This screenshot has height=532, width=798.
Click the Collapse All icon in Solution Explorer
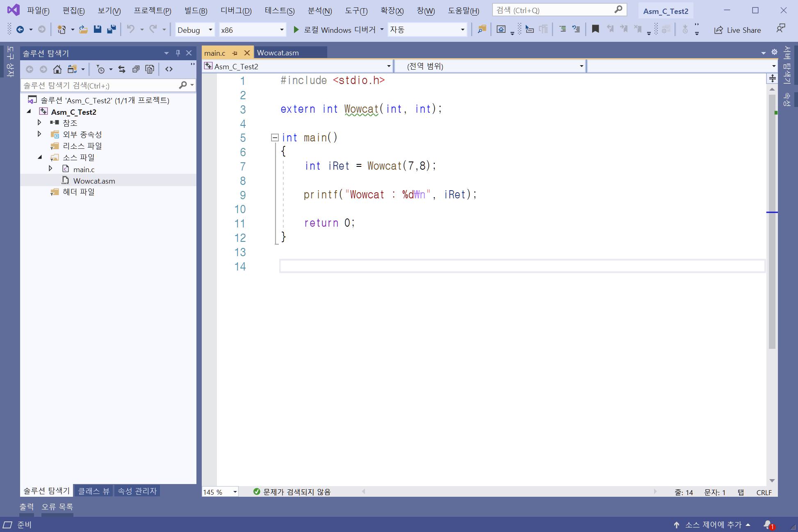[x=136, y=69]
